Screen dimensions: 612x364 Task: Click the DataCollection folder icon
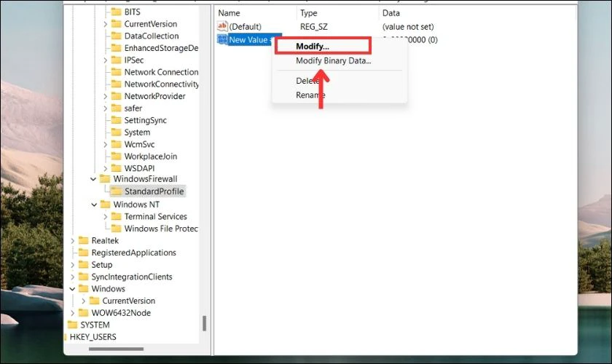[117, 36]
